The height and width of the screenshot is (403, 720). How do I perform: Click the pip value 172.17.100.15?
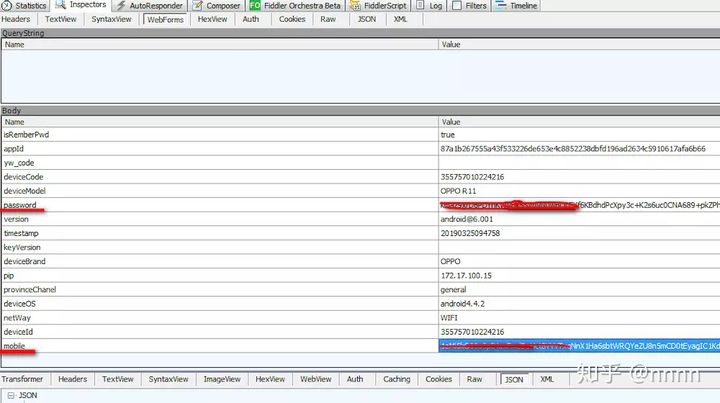466,276
